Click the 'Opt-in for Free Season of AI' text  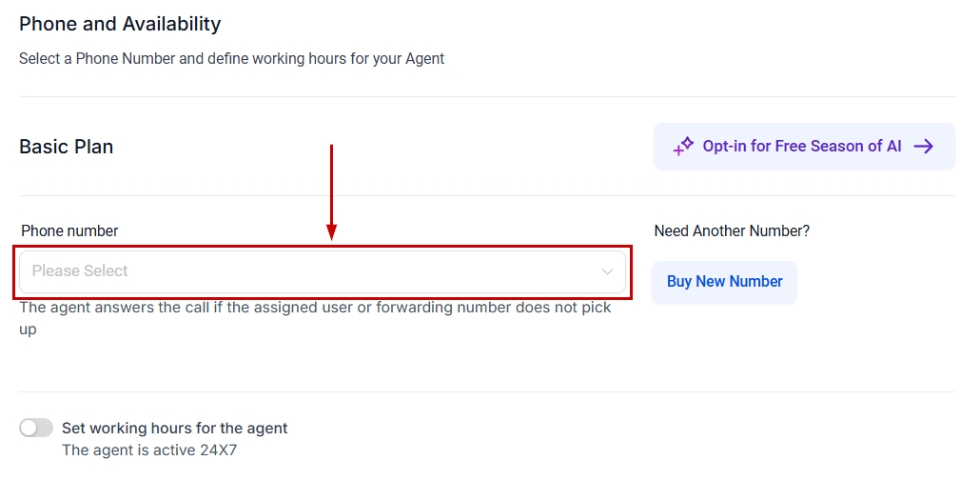tap(801, 147)
